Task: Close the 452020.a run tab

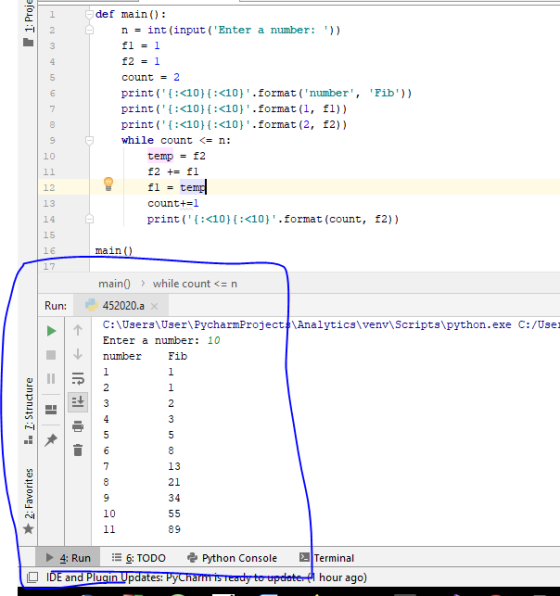Action: coord(154,306)
